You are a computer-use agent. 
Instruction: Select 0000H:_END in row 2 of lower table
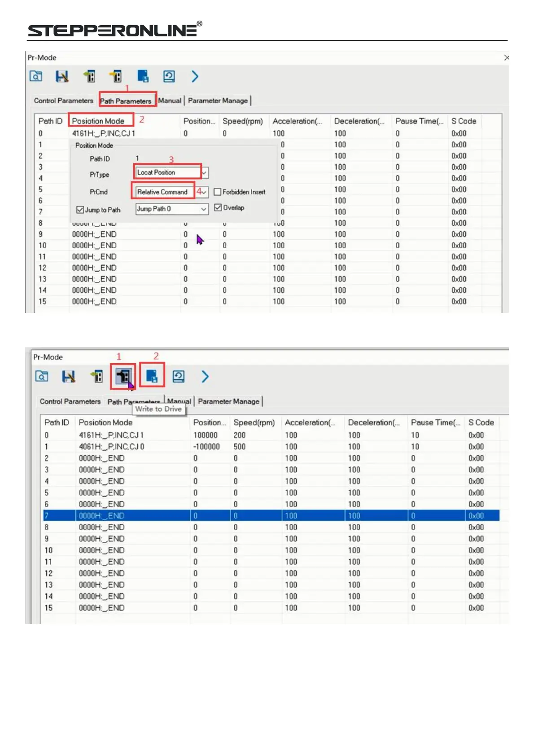tap(101, 458)
